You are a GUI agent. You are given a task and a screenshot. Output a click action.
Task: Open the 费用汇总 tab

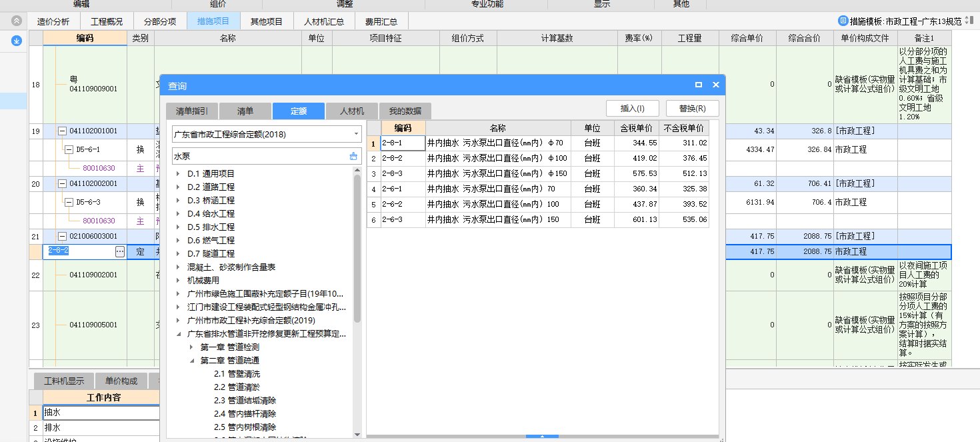coord(381,21)
